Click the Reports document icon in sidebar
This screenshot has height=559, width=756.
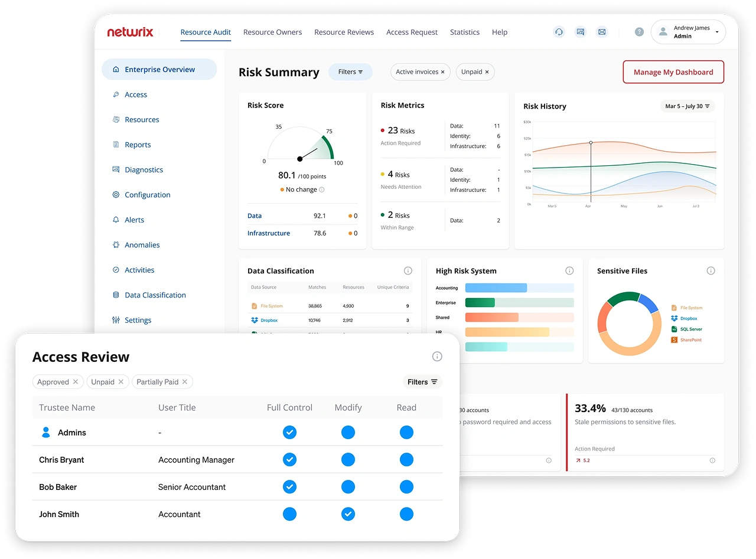116,145
